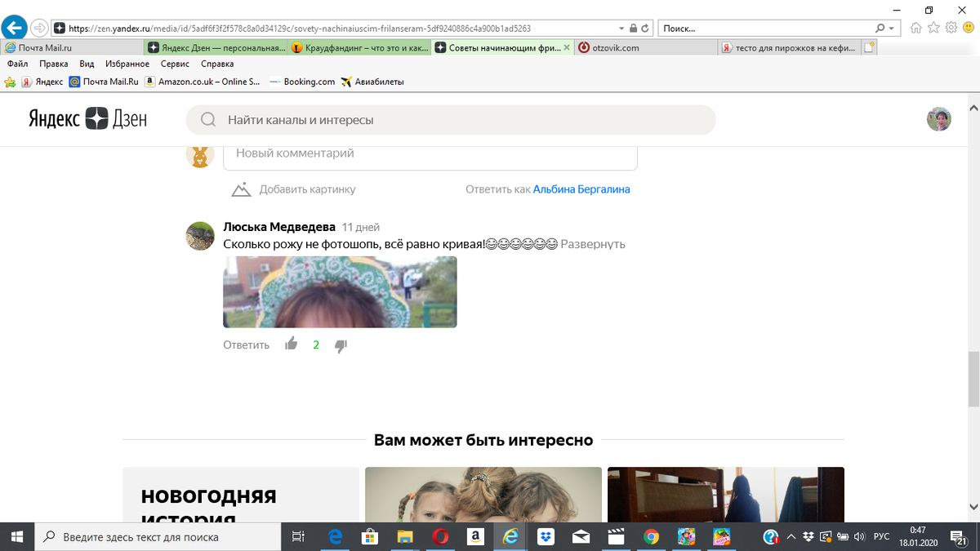Open browser Tools gear icon
The height and width of the screenshot is (551, 980).
[x=951, y=28]
